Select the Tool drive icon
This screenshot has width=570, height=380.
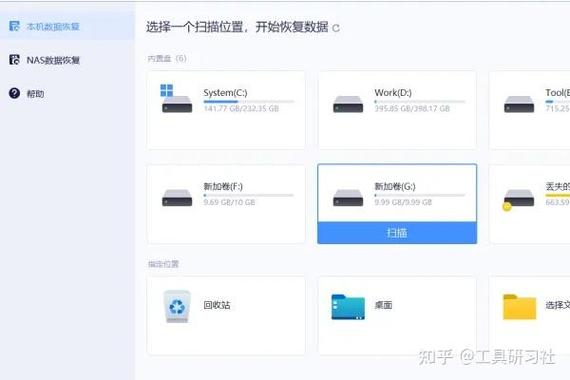519,104
